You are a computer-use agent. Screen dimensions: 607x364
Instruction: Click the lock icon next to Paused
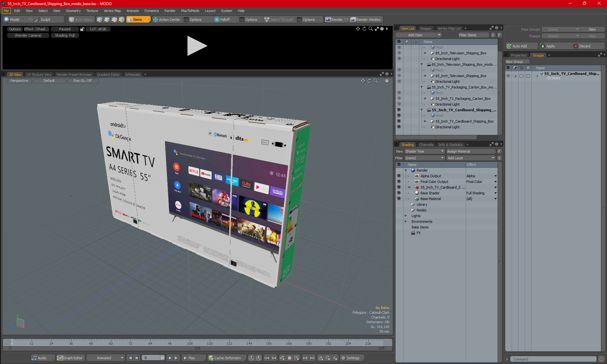point(82,29)
